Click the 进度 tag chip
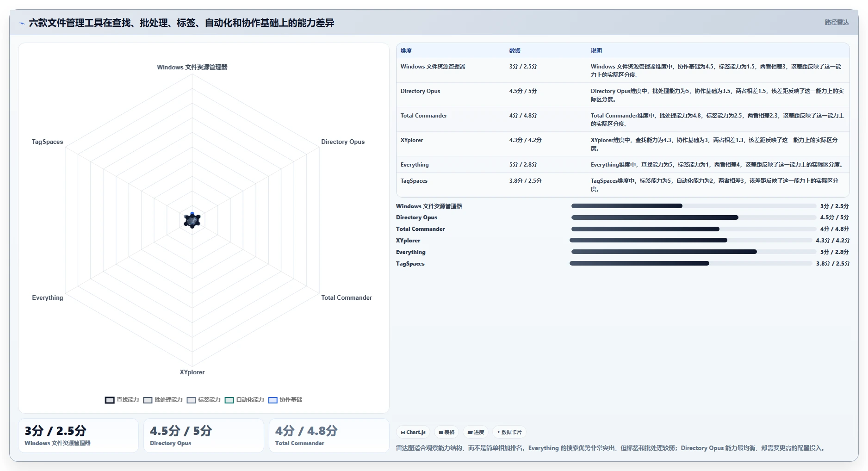868x471 pixels. (x=476, y=432)
